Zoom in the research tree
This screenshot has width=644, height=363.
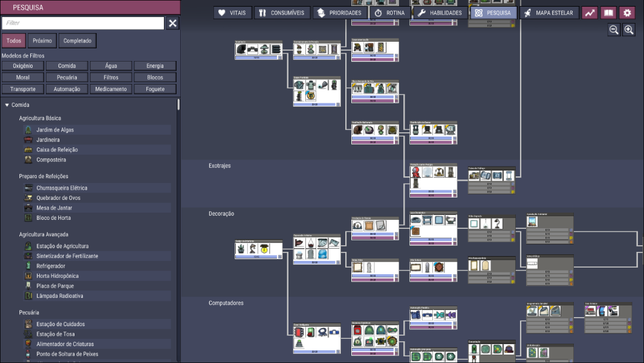[x=629, y=30]
